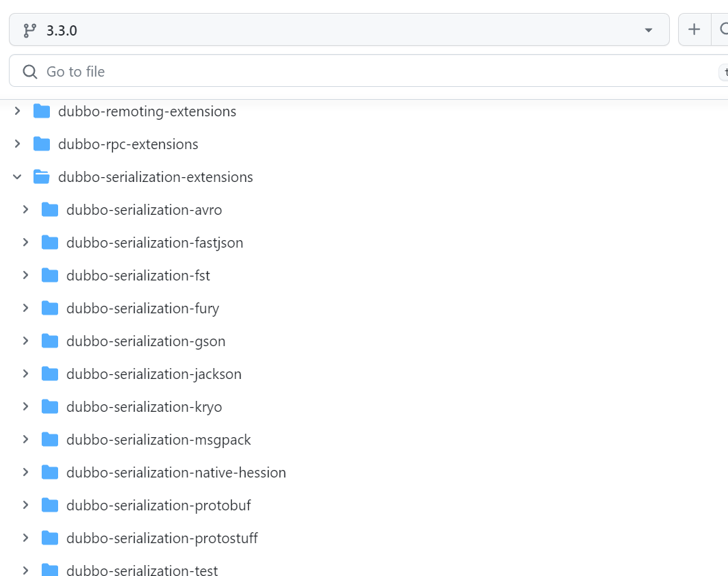This screenshot has width=728, height=576.
Task: Click the dubbo-serialization-fury folder icon
Action: pos(50,309)
